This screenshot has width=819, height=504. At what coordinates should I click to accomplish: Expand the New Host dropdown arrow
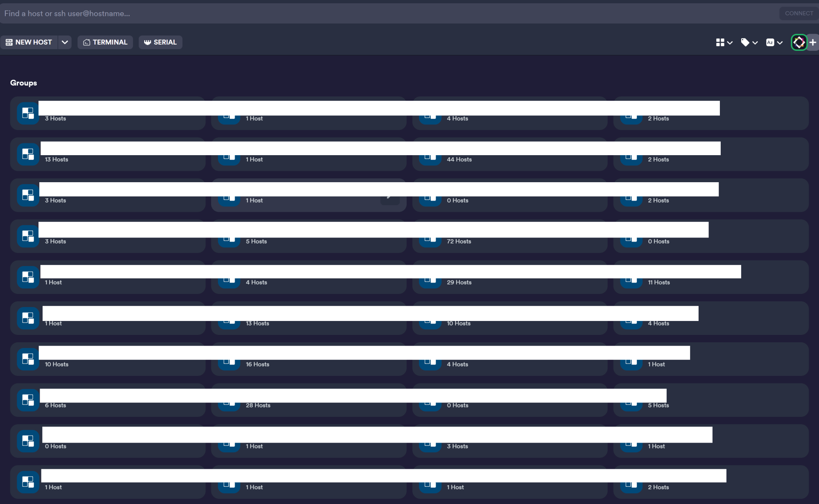(x=65, y=42)
